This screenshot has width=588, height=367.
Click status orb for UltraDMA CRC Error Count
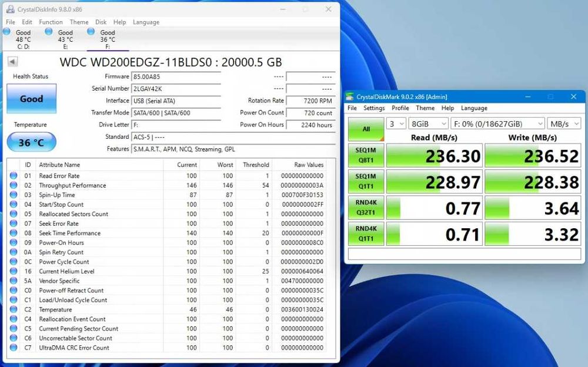coord(14,348)
